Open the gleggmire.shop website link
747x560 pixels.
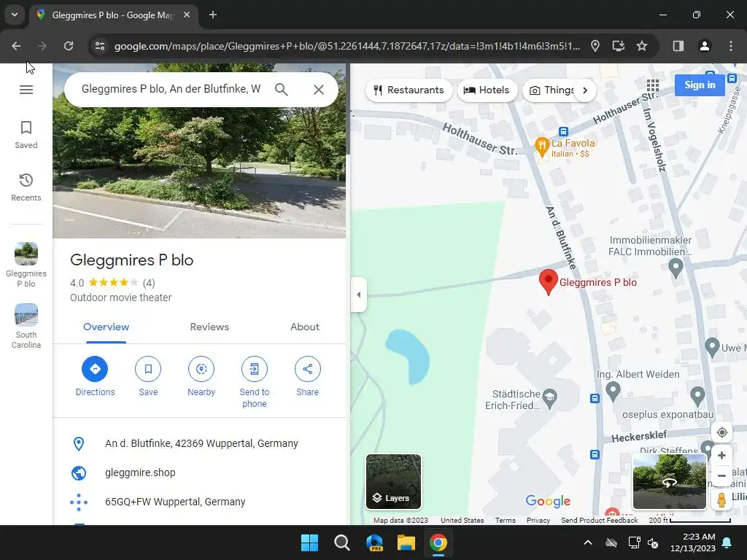point(140,472)
